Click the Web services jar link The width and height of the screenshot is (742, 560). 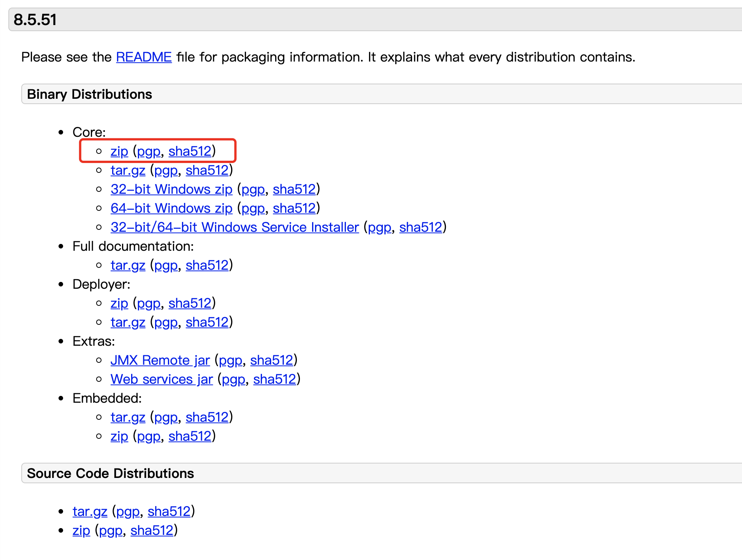pos(162,379)
